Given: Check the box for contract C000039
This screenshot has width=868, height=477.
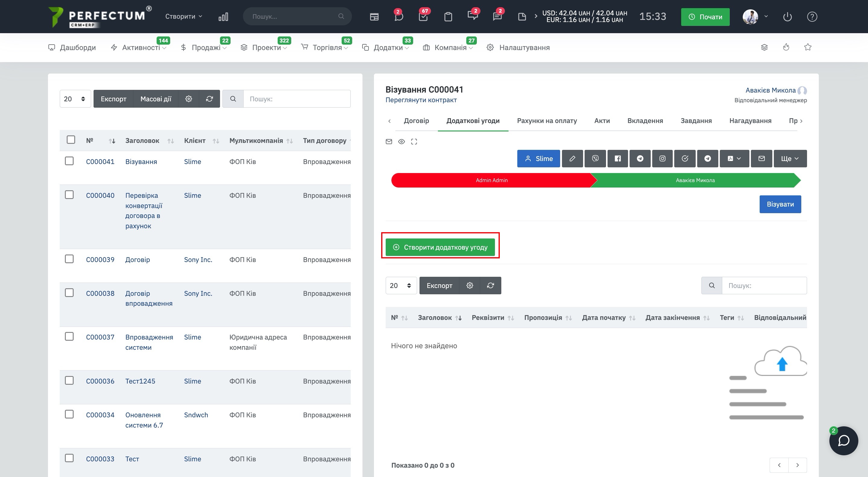Looking at the screenshot, I should (69, 259).
